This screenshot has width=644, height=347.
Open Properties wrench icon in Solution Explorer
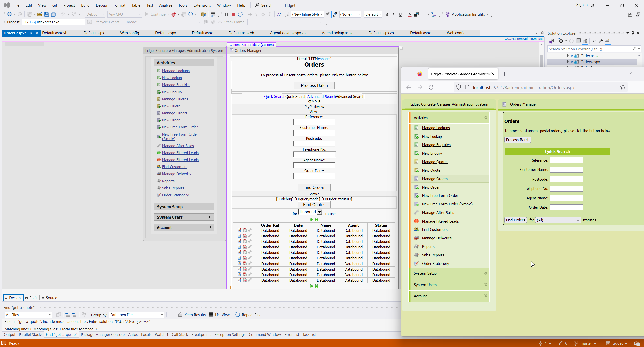tap(601, 41)
